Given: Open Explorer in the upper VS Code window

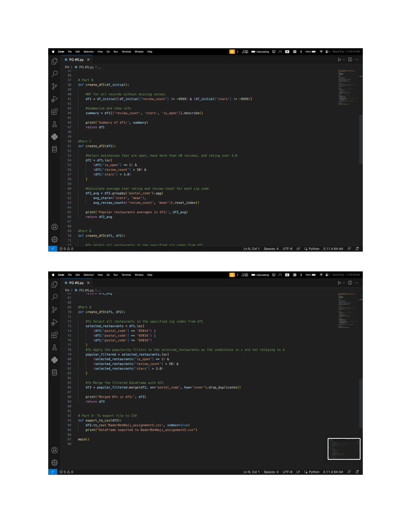Looking at the screenshot, I should click(55, 61).
